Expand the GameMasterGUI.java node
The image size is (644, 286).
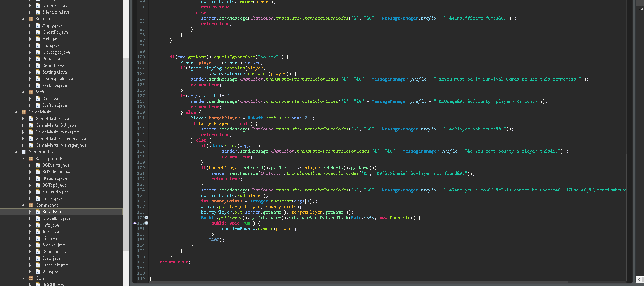coord(23,125)
